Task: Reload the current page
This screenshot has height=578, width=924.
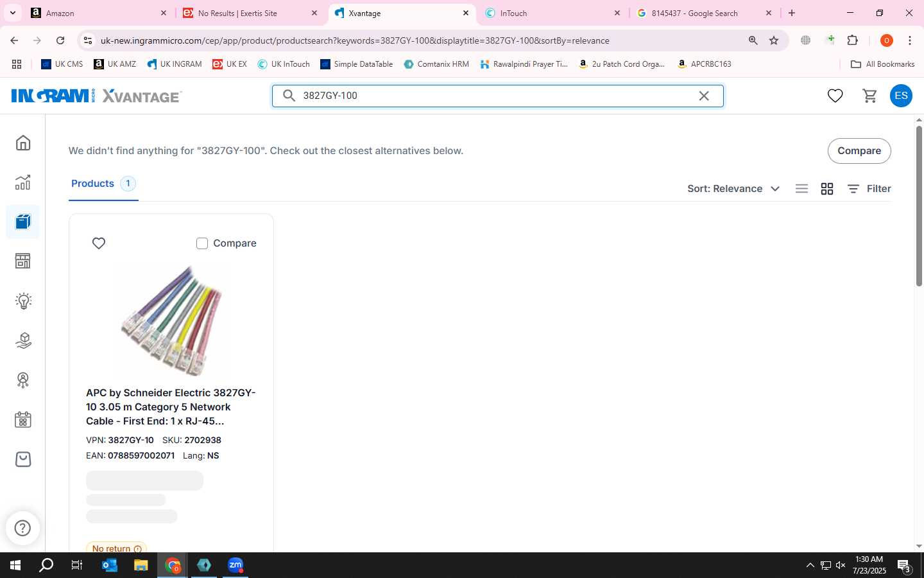Action: pos(60,40)
